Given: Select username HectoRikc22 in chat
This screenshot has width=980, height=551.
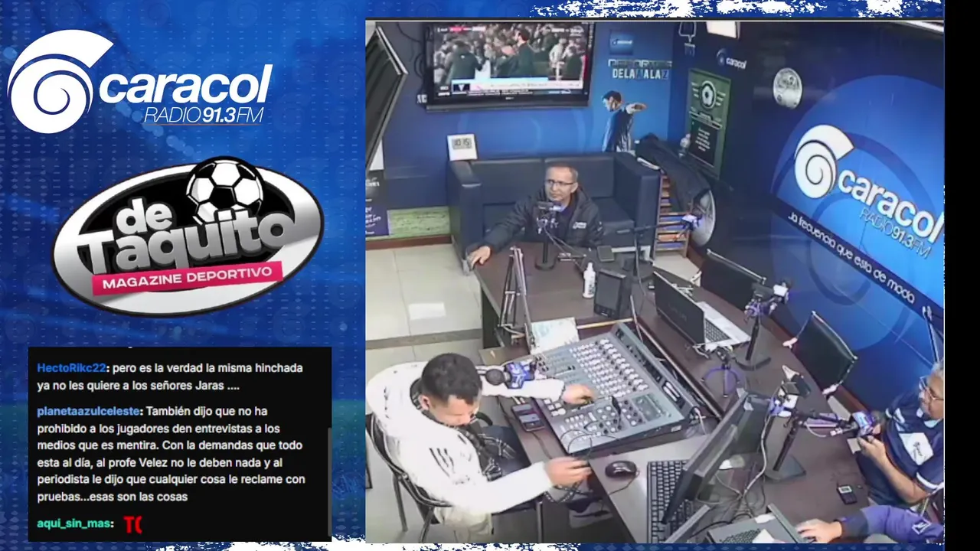Looking at the screenshot, I should tap(73, 368).
